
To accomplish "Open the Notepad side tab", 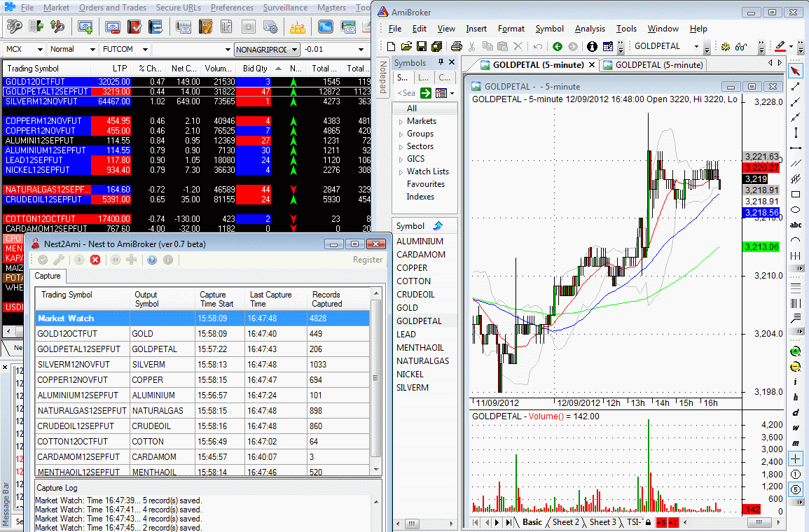I will pyautogui.click(x=382, y=77).
